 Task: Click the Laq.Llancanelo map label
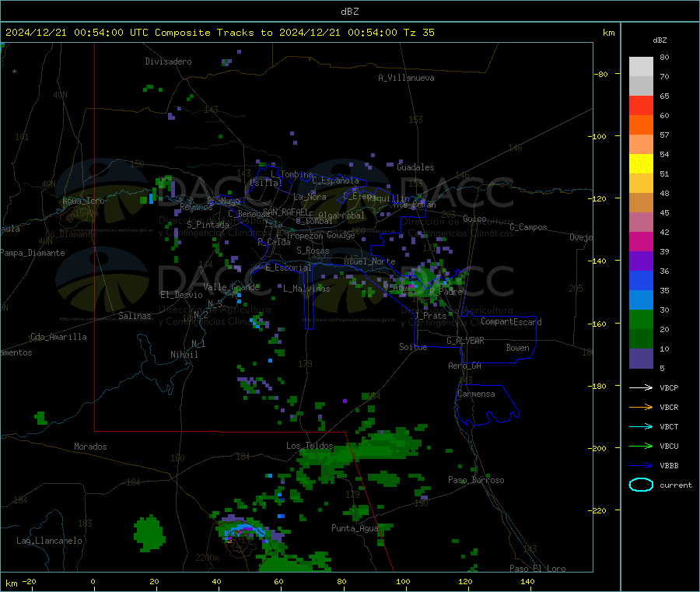(x=50, y=541)
